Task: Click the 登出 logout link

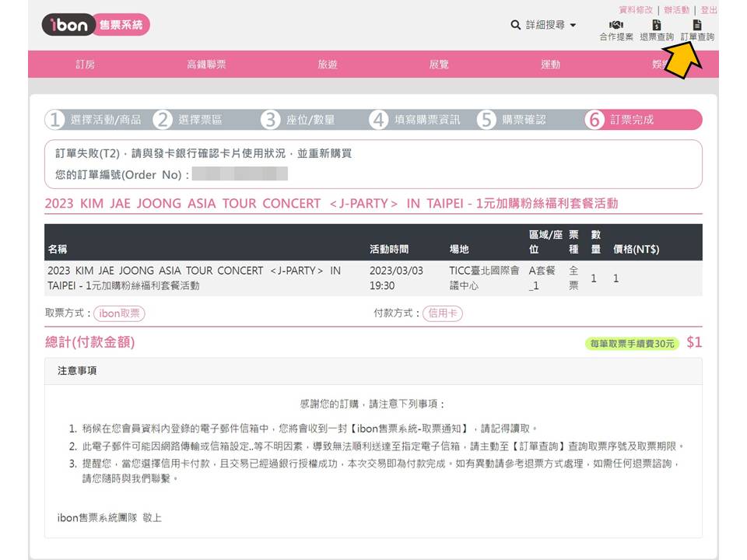Action: tap(708, 10)
